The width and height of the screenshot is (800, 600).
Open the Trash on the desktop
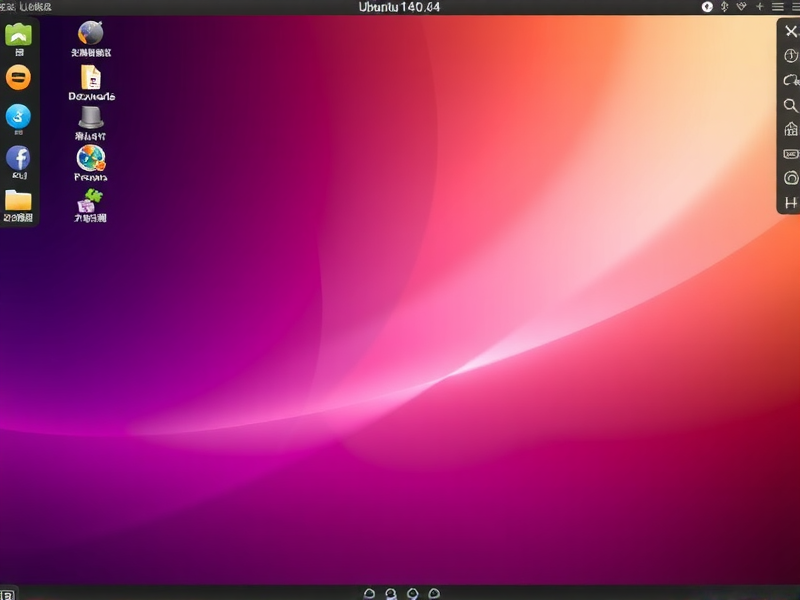coord(90,117)
